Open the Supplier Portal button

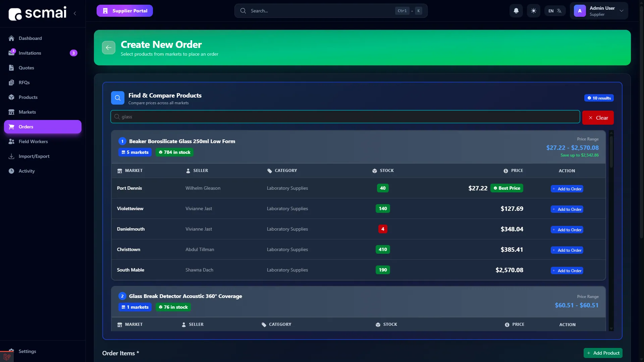point(125,11)
